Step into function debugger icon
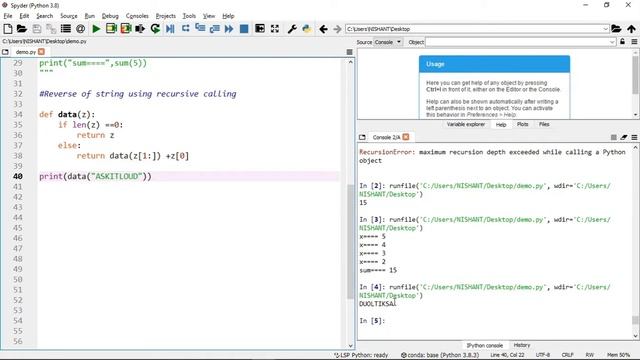 tap(200, 29)
